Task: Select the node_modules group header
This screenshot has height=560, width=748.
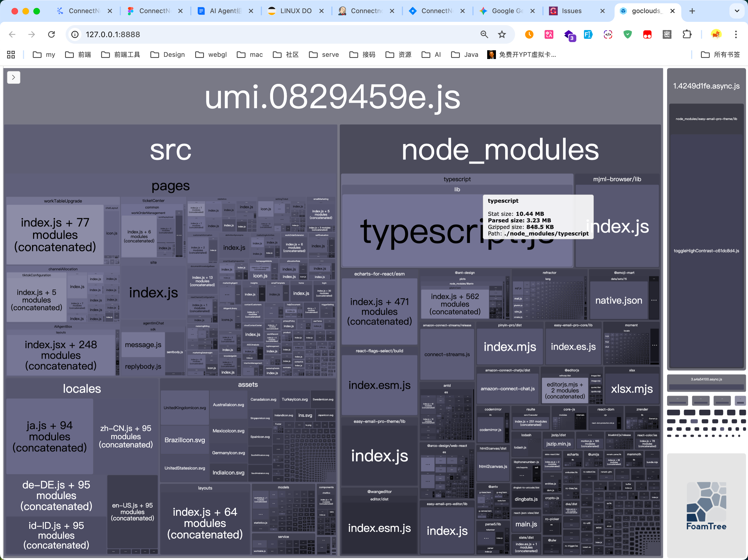Action: click(x=500, y=150)
